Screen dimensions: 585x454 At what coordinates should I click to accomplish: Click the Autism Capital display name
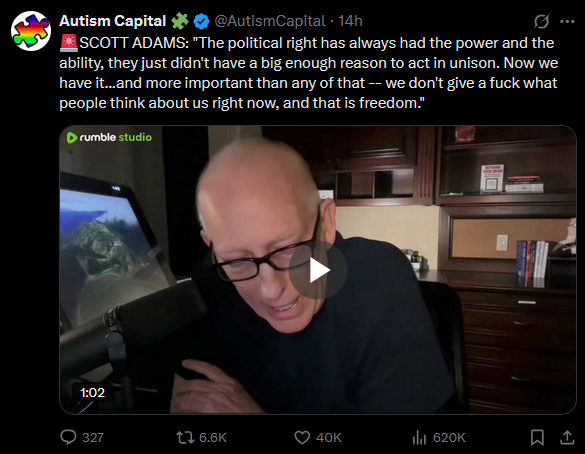[112, 21]
